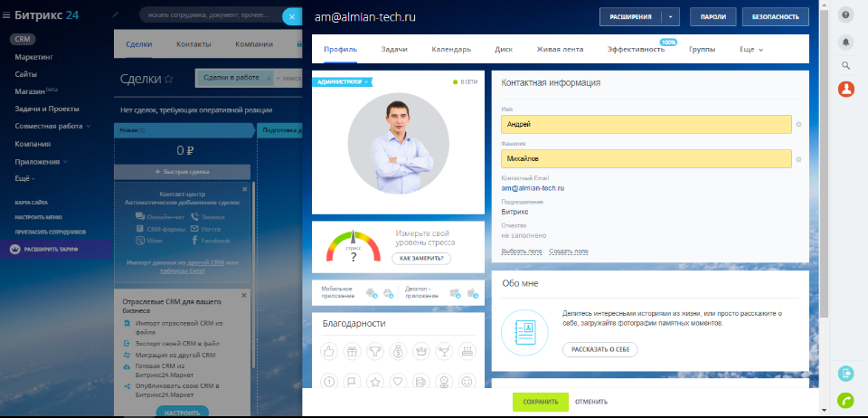The height and width of the screenshot is (418, 868).
Task: Click the teal document icon above the phone
Action: [846, 374]
